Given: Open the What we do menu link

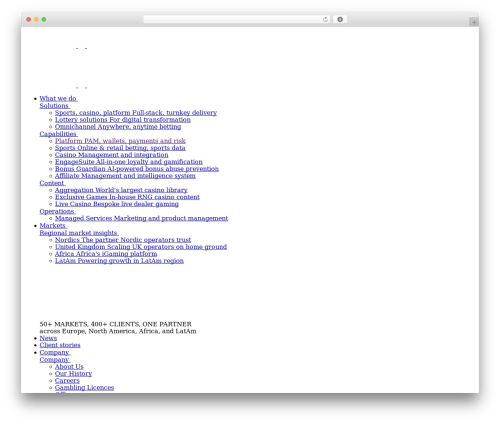Looking at the screenshot, I should 58,98.
